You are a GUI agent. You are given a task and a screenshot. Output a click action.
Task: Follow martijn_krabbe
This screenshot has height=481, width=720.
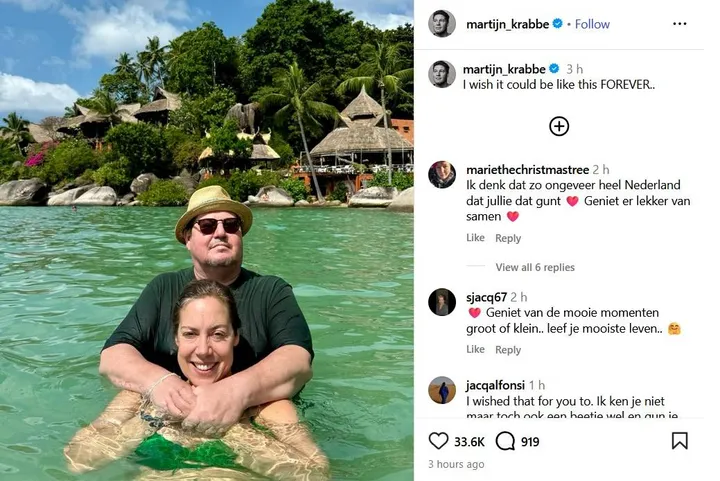[x=592, y=24]
